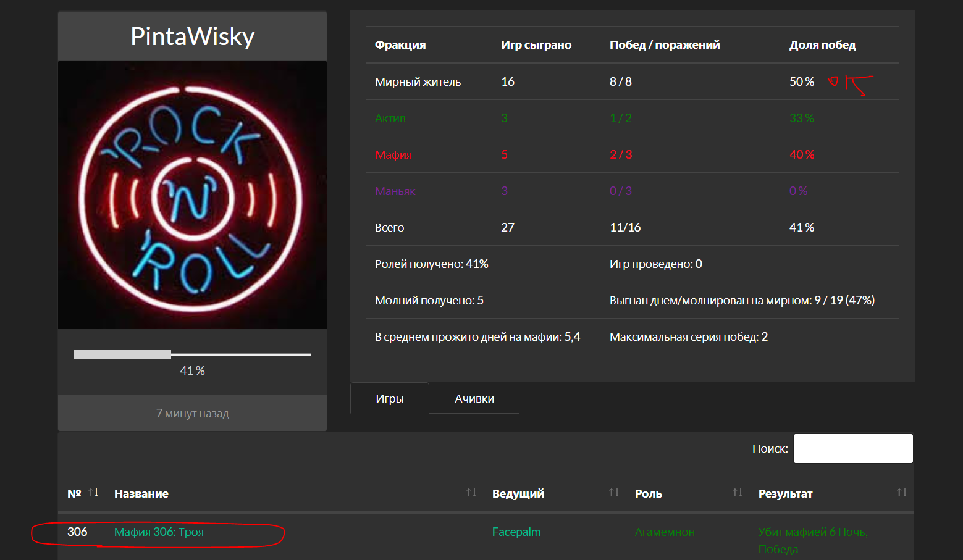Click the Агамемнон role cell

pyautogui.click(x=665, y=532)
